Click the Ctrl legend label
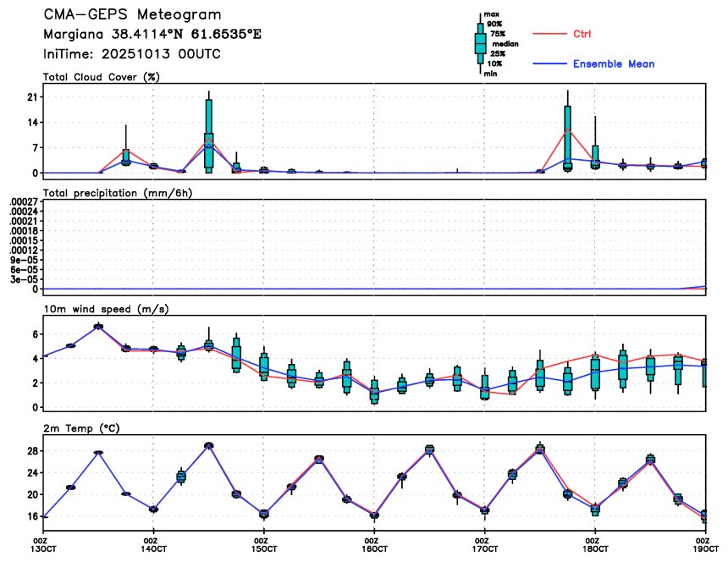This screenshot has width=728, height=562. [x=582, y=34]
